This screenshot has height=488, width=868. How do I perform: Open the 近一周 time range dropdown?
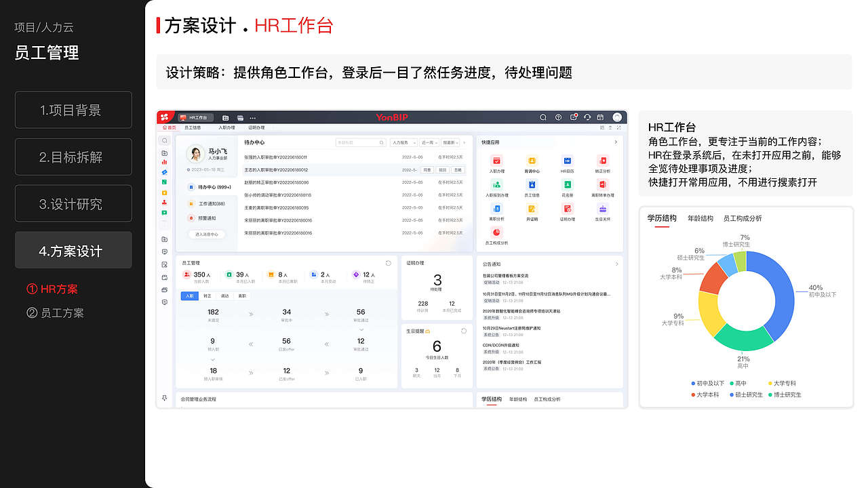click(x=429, y=142)
